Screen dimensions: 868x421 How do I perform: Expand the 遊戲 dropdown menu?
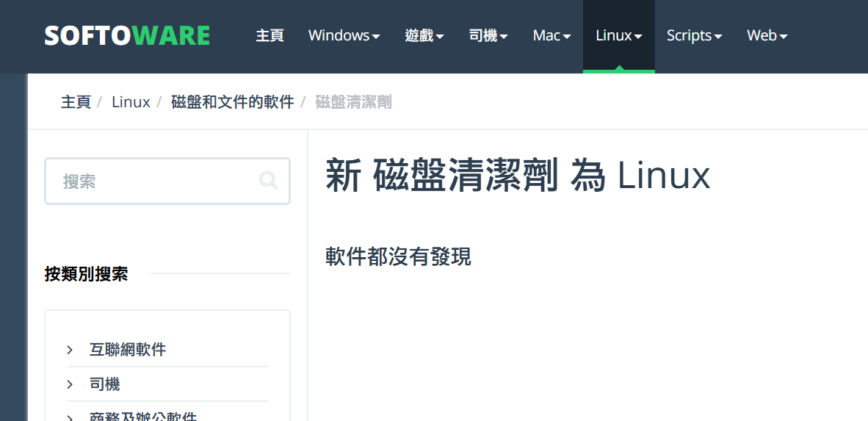pyautogui.click(x=424, y=36)
